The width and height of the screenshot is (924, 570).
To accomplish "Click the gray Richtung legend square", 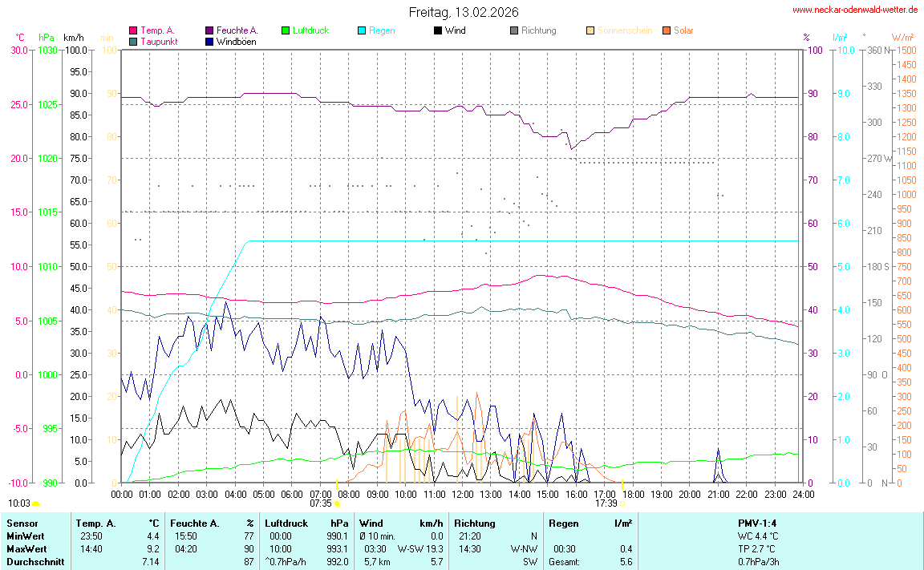I will point(514,30).
